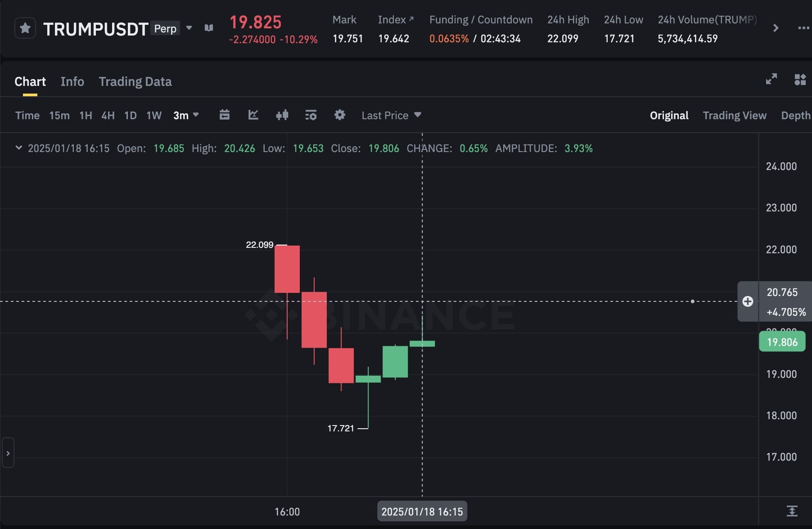Reset the price scale icon at bottom right
Viewport: 812px width, 529px height.
coord(792,511)
